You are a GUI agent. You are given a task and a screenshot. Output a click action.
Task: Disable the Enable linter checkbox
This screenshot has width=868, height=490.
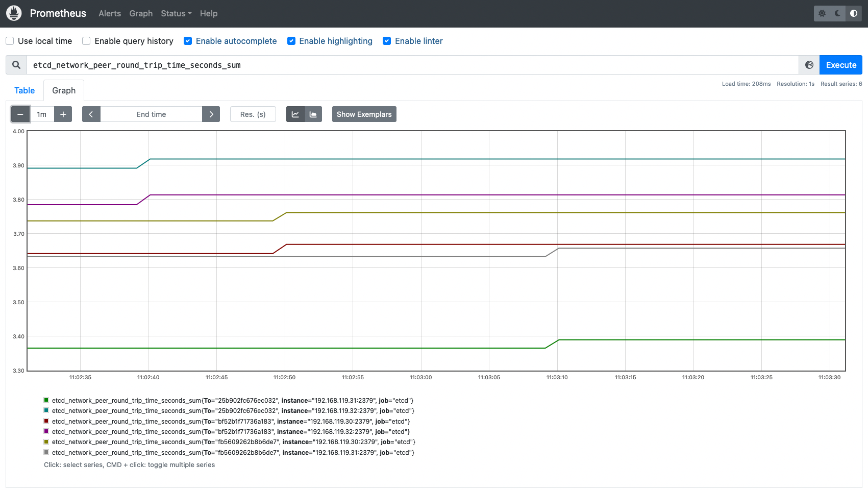(387, 41)
